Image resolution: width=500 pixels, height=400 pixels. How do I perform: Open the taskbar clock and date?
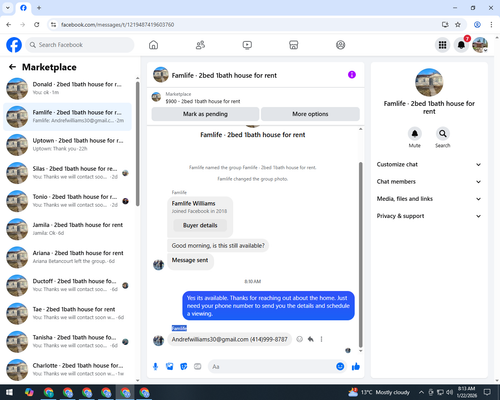coord(466,392)
